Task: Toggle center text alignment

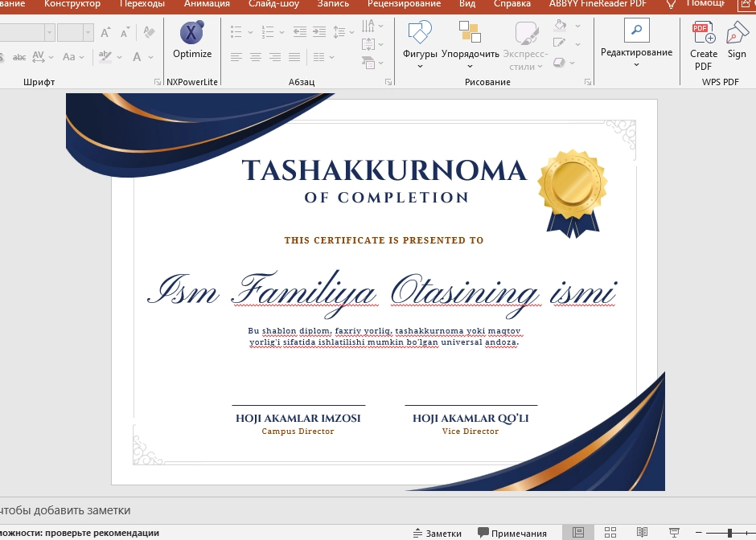Action: coord(255,57)
